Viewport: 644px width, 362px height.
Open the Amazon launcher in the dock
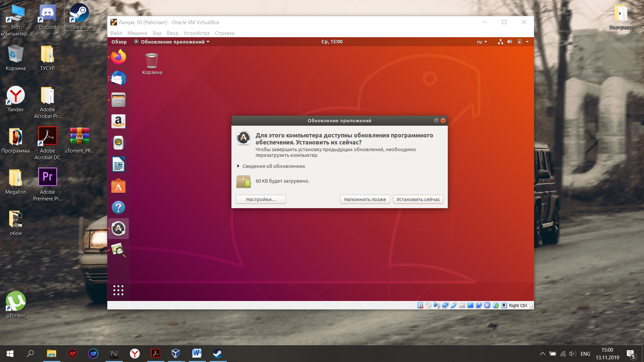[118, 121]
